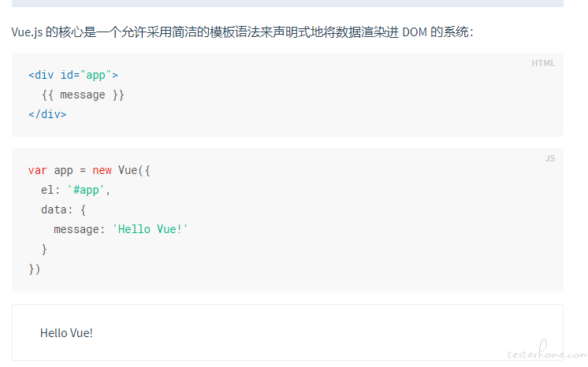Click the id attribute in the HTML snippet
The width and height of the screenshot is (588, 367).
point(67,75)
